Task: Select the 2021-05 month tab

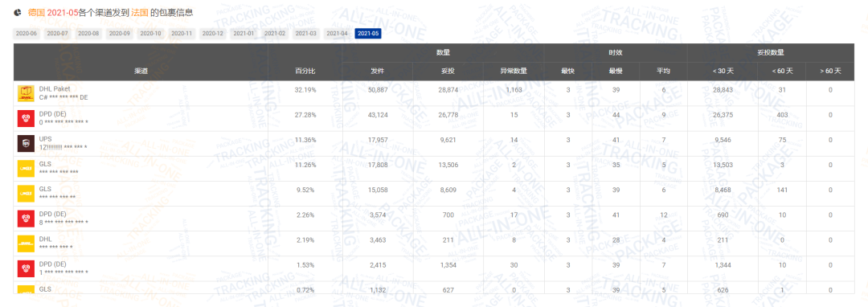Action: point(368,34)
